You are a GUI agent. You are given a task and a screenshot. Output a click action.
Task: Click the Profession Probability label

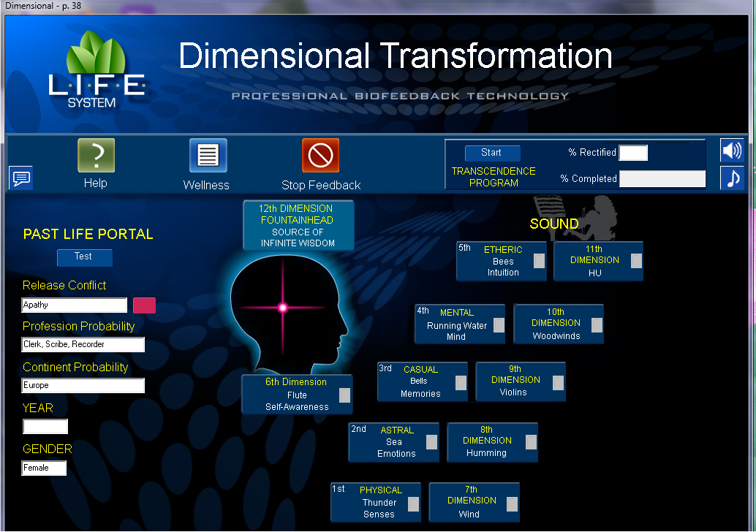click(x=78, y=326)
